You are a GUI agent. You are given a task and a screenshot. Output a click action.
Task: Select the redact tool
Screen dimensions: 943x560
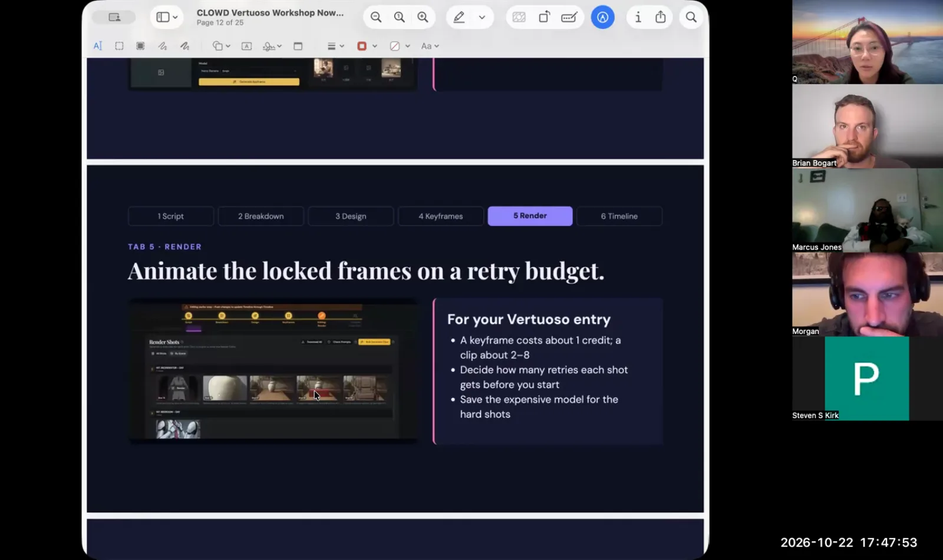pyautogui.click(x=140, y=46)
